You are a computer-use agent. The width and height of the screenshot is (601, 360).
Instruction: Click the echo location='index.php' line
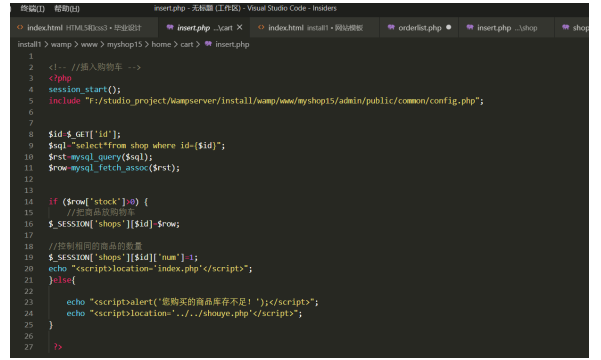click(150, 269)
